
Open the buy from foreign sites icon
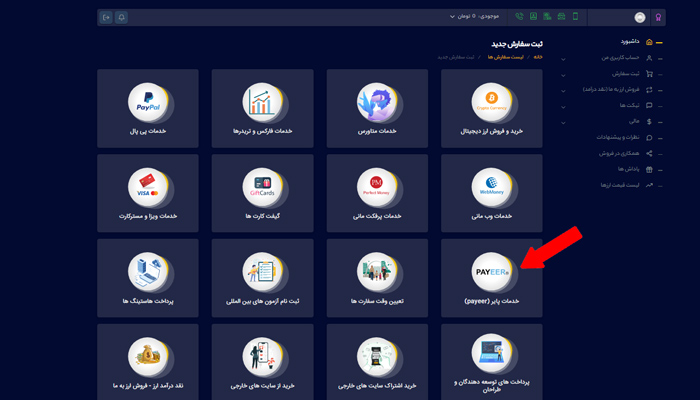tap(262, 356)
